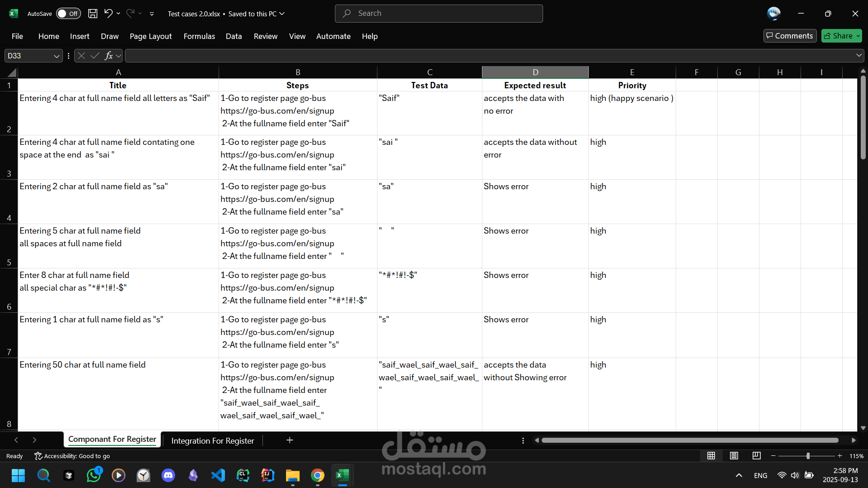Open Google Chrome from the taskbar
The image size is (868, 488).
pos(318,475)
